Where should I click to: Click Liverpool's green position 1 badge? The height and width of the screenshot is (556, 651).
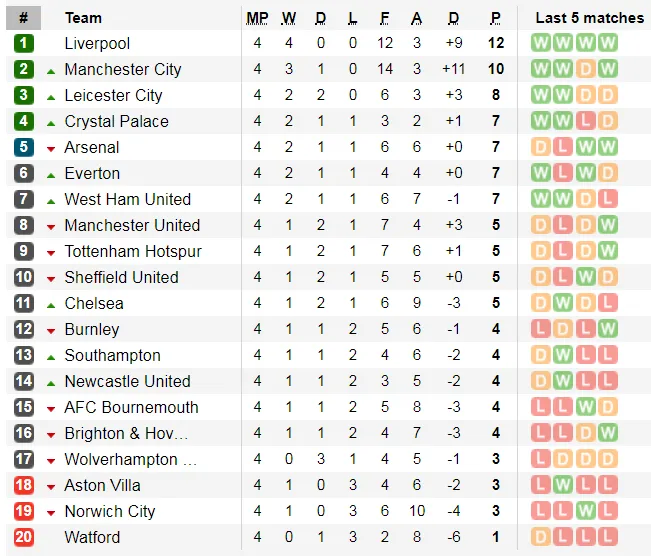coord(24,43)
